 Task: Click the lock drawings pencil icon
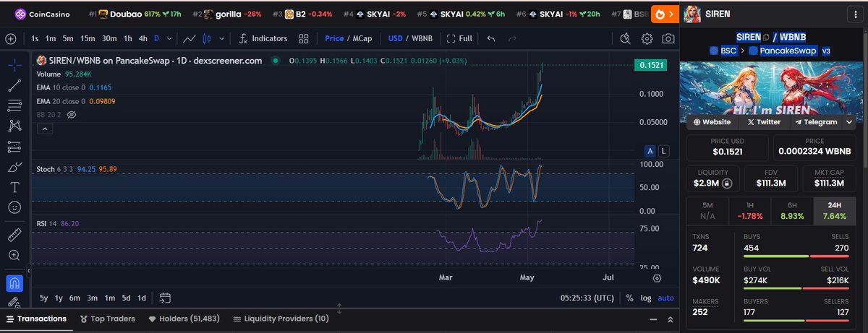(14, 303)
